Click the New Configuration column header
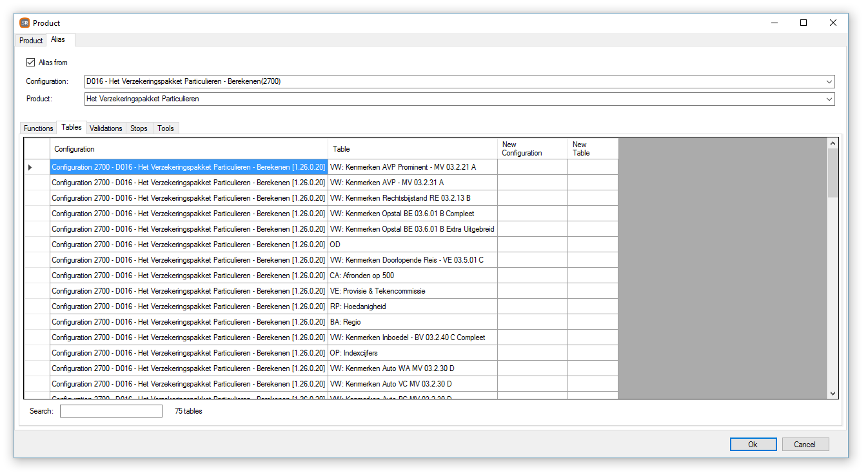The width and height of the screenshot is (868, 473). pyautogui.click(x=533, y=149)
